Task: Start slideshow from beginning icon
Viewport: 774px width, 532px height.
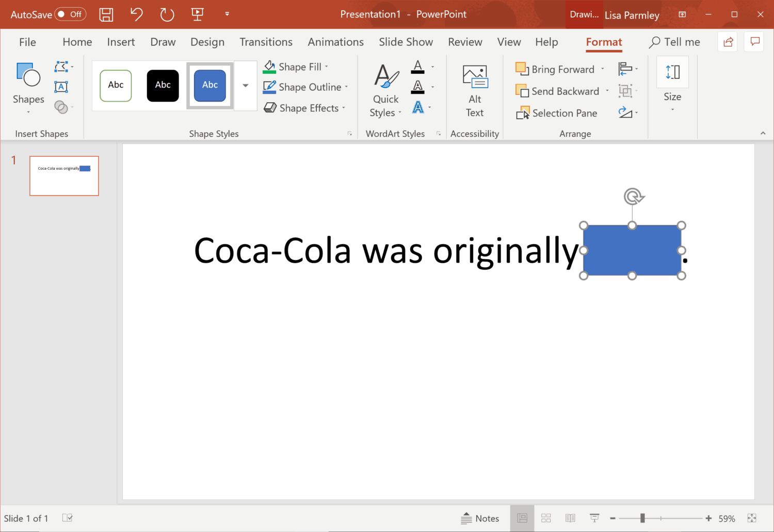Action: pos(197,14)
